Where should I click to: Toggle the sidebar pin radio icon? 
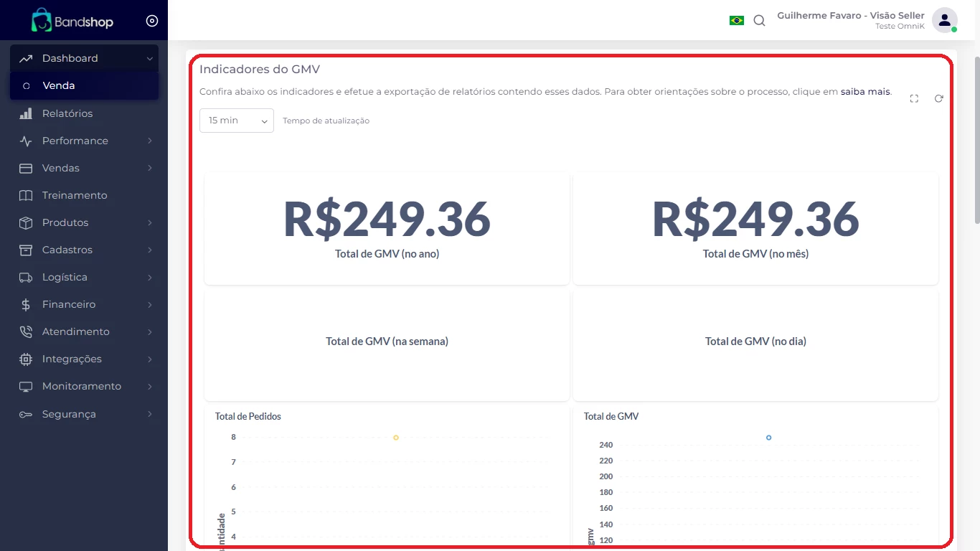coord(152,21)
